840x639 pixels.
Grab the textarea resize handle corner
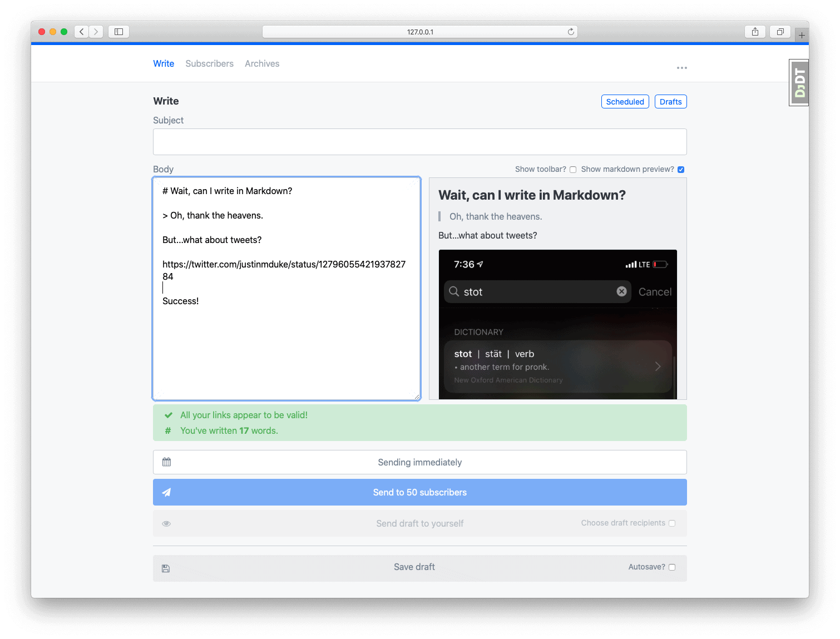coord(417,396)
